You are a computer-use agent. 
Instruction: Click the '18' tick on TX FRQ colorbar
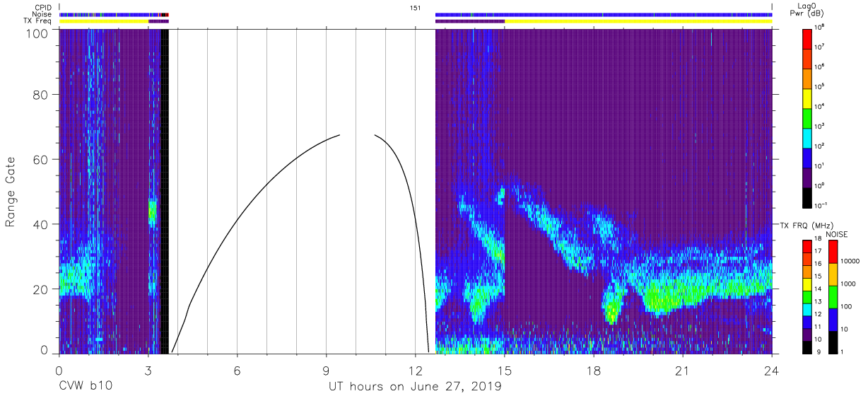[x=820, y=239]
